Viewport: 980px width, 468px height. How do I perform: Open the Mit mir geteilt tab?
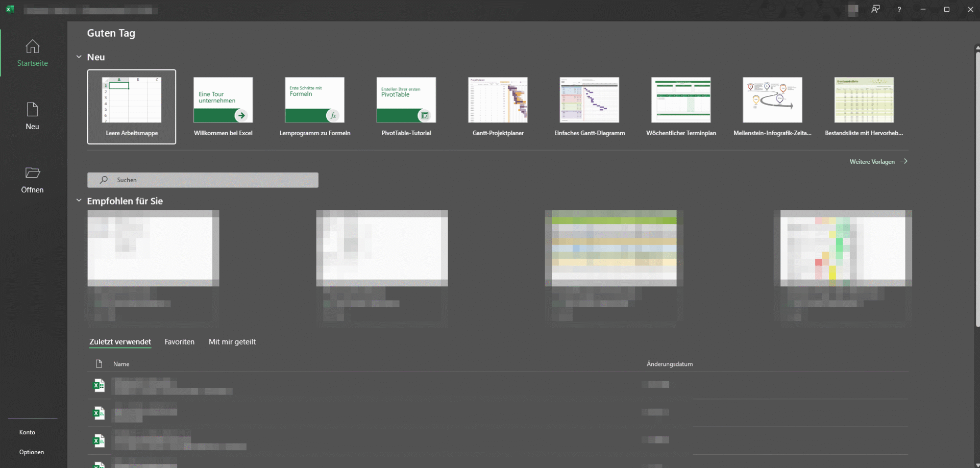(x=232, y=341)
